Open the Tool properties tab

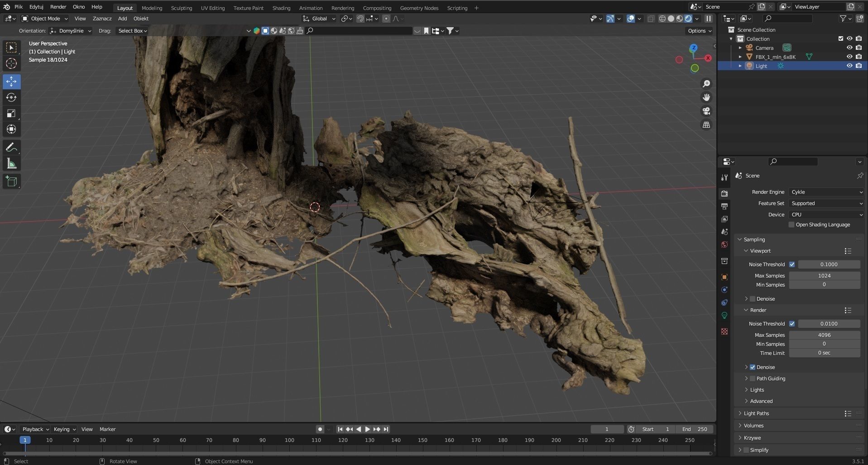(724, 177)
